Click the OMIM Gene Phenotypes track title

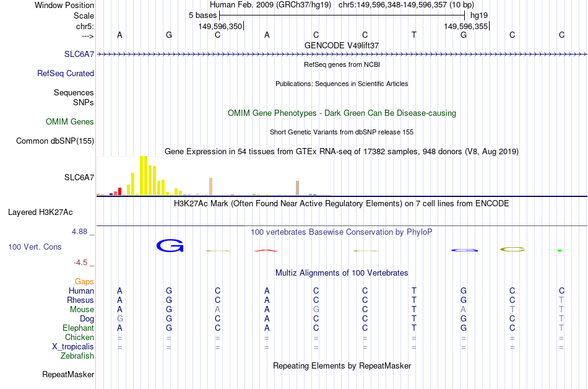click(342, 113)
